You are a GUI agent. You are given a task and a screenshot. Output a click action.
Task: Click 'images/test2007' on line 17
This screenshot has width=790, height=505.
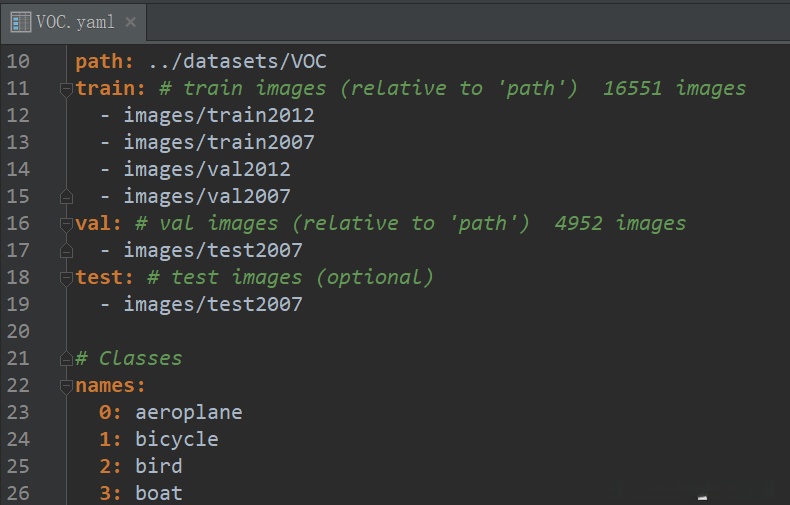pos(213,250)
